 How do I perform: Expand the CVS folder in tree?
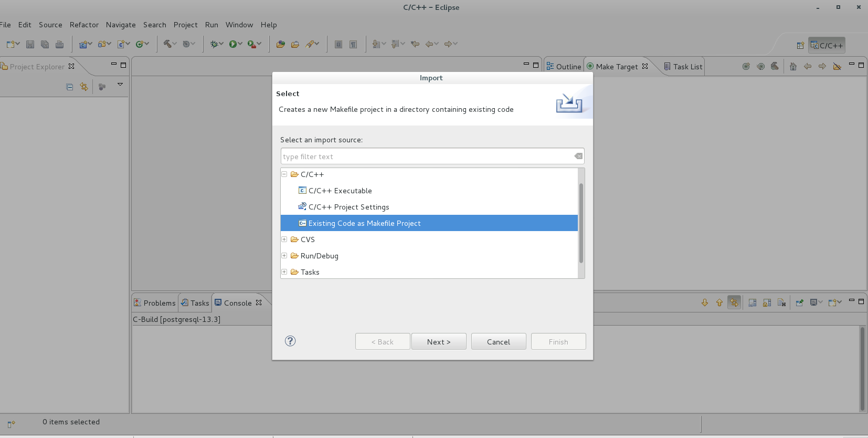[x=284, y=239]
